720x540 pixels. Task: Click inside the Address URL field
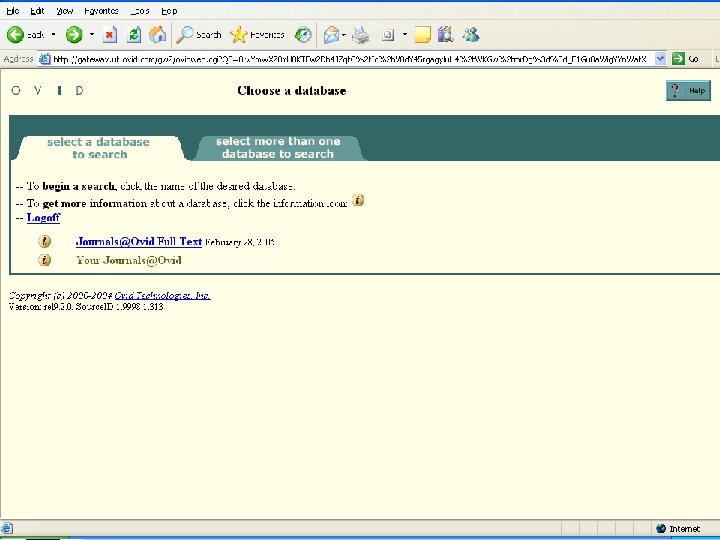(x=350, y=59)
